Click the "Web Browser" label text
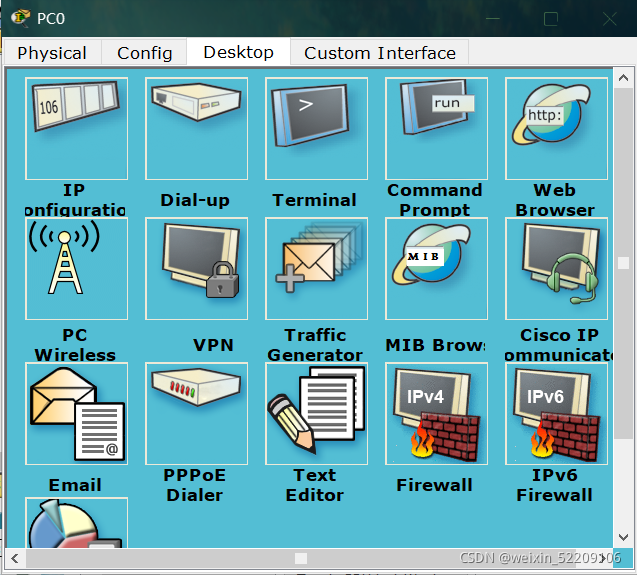Viewport: 637px width, 575px height. pyautogui.click(x=555, y=200)
